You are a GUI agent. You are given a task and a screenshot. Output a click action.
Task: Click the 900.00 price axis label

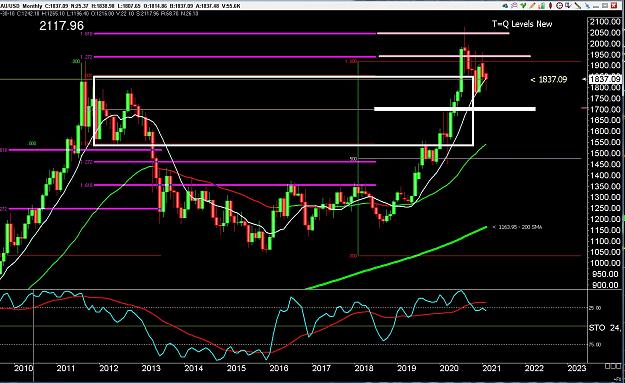[x=606, y=285]
